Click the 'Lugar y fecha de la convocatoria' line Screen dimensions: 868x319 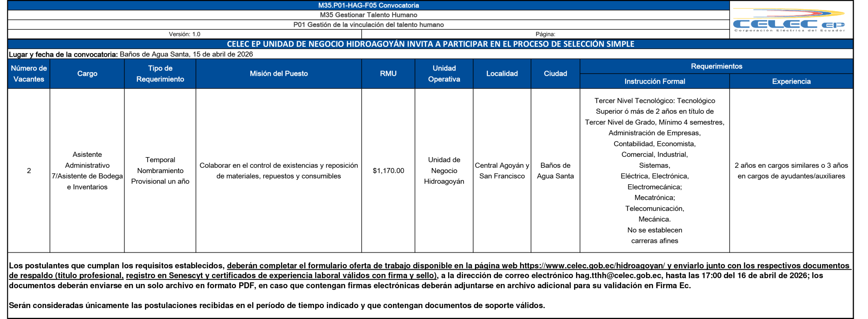click(x=131, y=54)
